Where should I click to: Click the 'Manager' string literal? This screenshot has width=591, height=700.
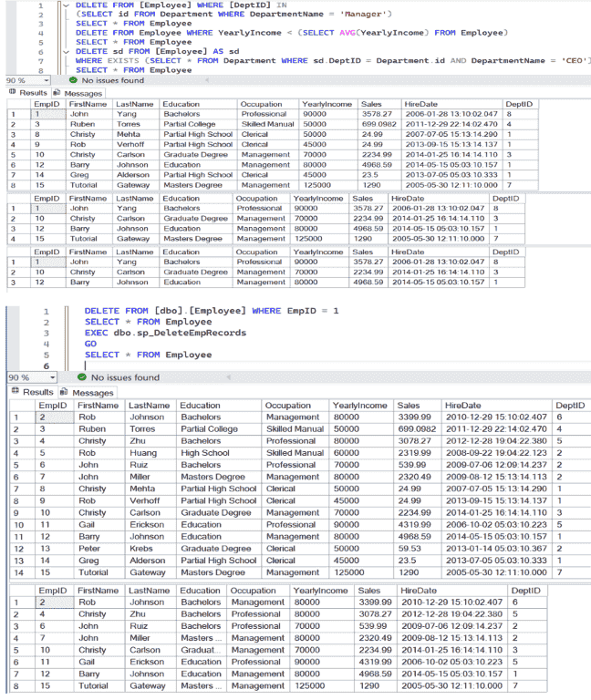[x=364, y=15]
